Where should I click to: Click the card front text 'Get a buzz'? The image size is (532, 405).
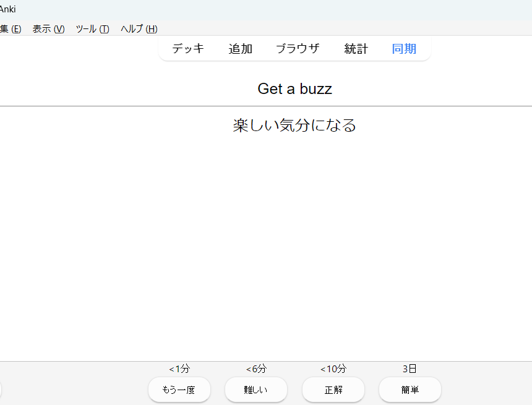point(294,89)
